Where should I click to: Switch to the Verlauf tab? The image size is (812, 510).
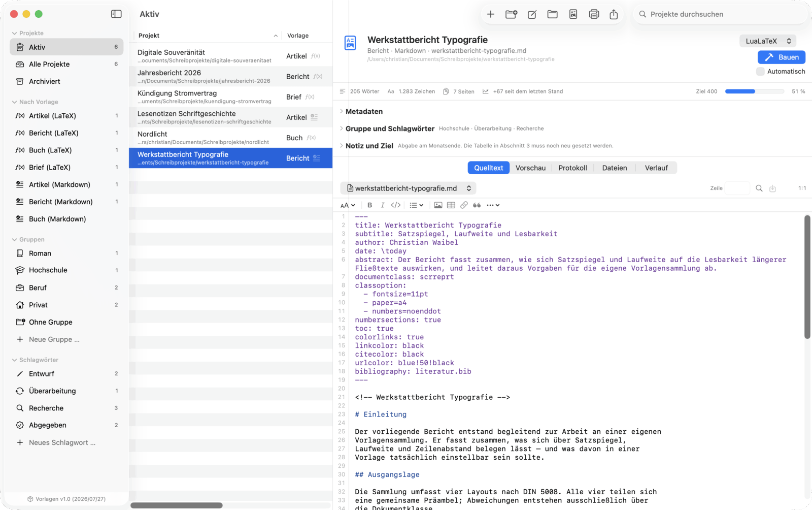click(x=656, y=168)
